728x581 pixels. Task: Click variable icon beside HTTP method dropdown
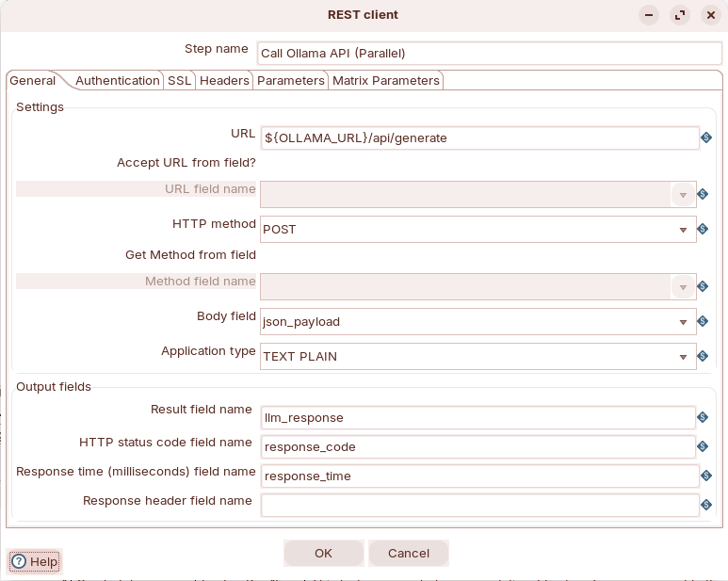pos(702,229)
